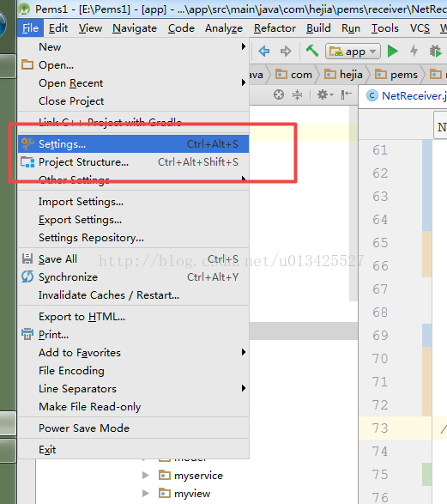Choose Settings Repository... menu entry
Image resolution: width=447 pixels, height=504 pixels.
point(133,238)
